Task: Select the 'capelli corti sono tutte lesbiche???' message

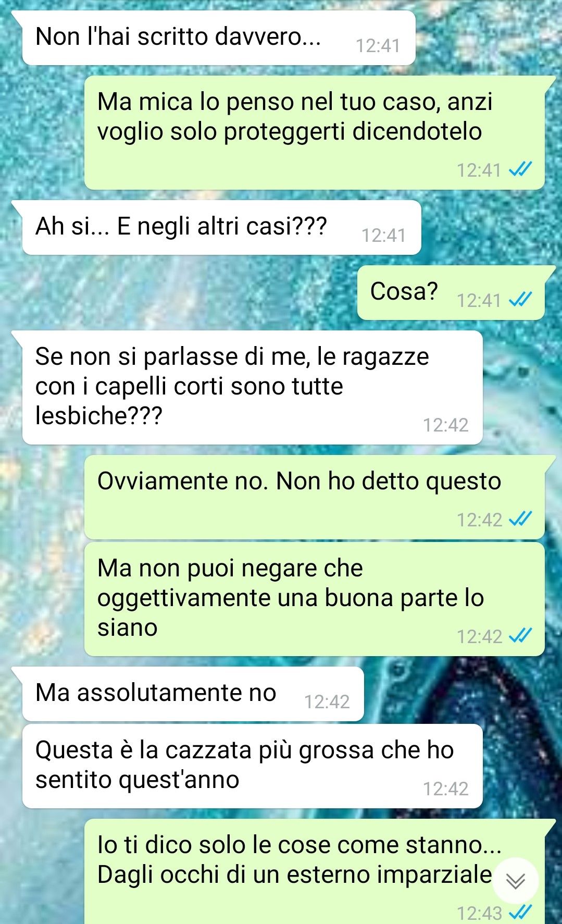Action: click(253, 387)
